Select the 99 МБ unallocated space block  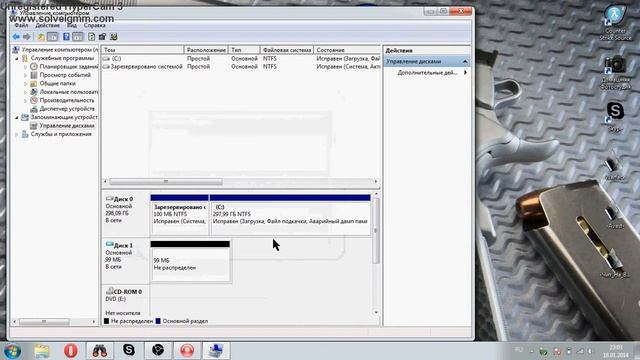click(190, 261)
